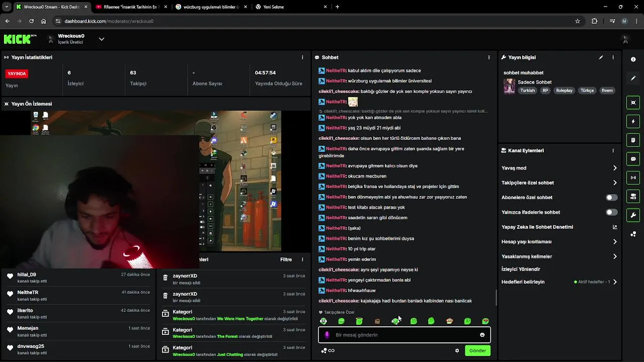This screenshot has width=644, height=362.
Task: Click the stream preview video
Action: tap(155, 181)
